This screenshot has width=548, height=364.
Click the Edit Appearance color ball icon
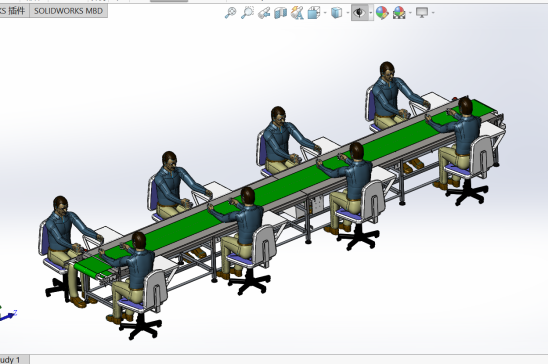(382, 13)
